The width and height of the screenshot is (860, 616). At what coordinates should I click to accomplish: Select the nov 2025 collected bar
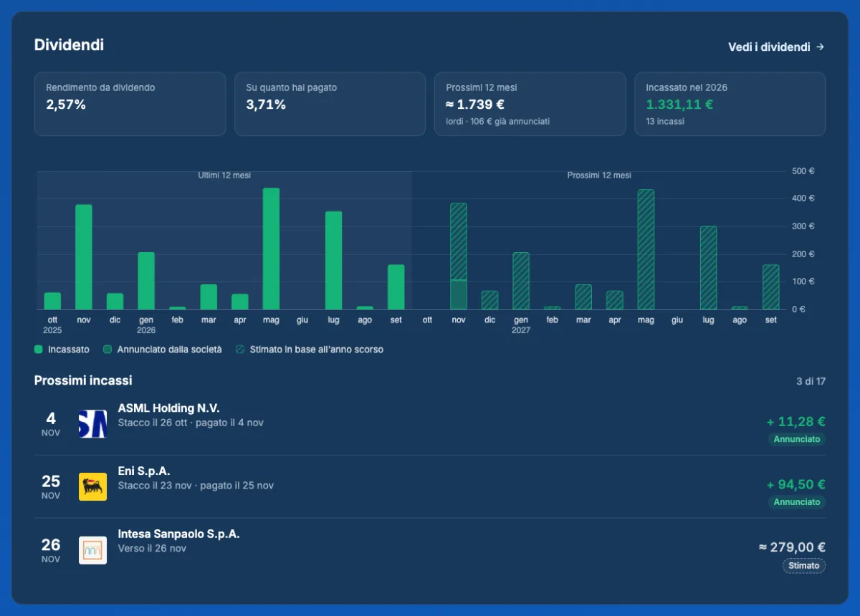point(84,257)
